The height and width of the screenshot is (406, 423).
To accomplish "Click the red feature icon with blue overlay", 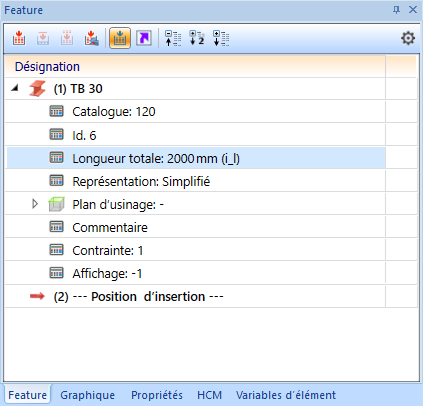I will click(91, 38).
